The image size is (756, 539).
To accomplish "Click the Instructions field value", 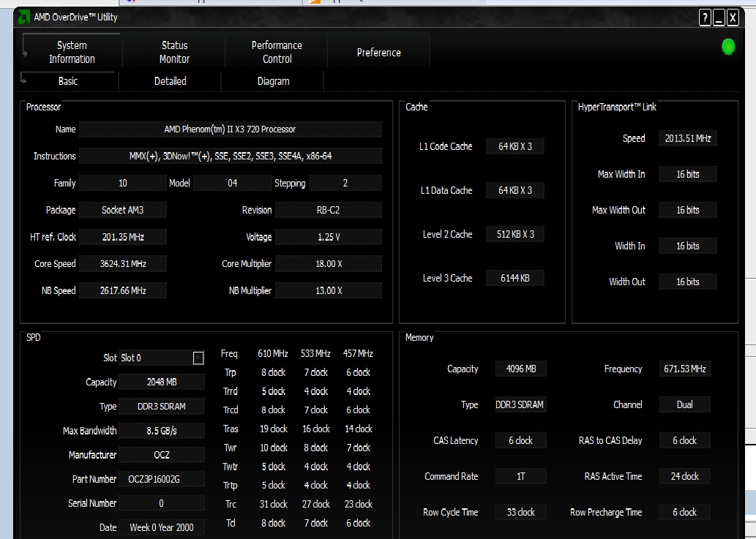I will pos(230,156).
